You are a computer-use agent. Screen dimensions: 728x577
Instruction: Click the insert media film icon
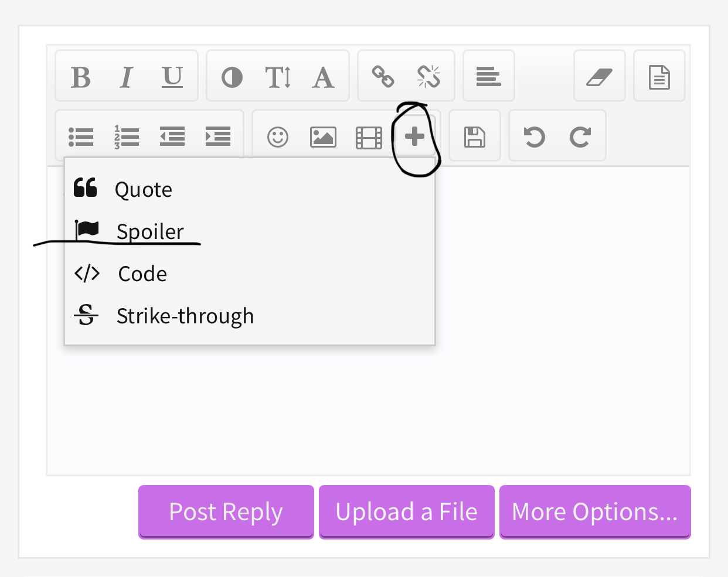tap(369, 138)
